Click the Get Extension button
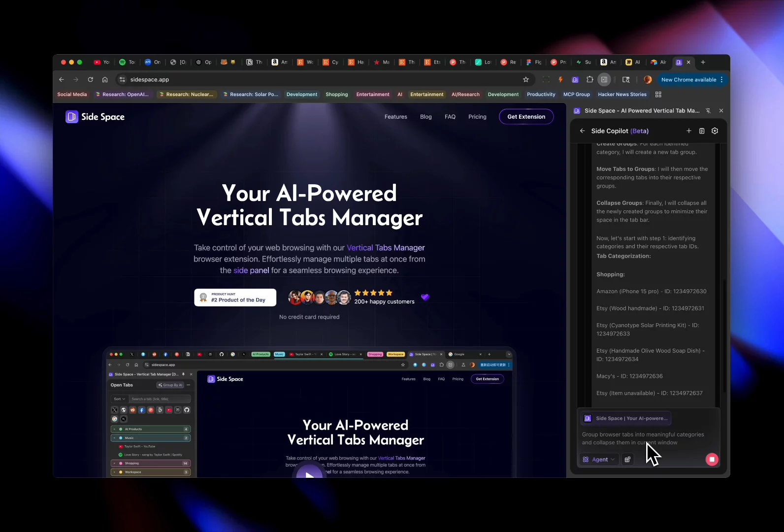 526,117
